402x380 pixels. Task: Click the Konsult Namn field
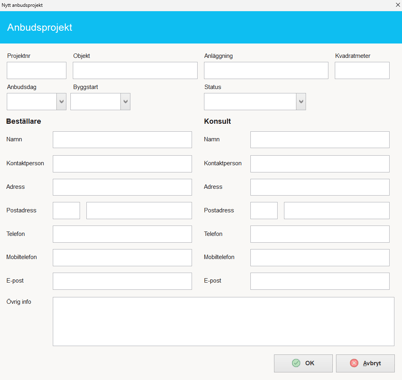tap(320, 140)
